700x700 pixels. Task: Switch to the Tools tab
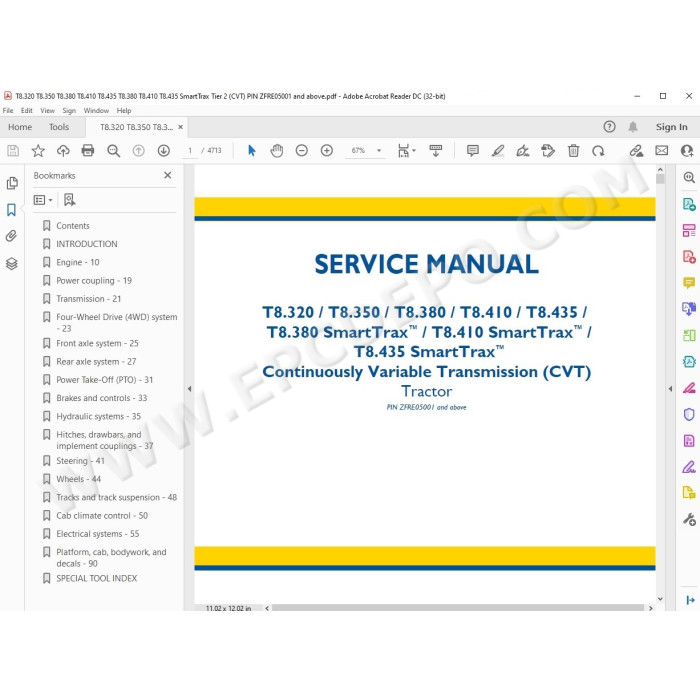click(59, 127)
